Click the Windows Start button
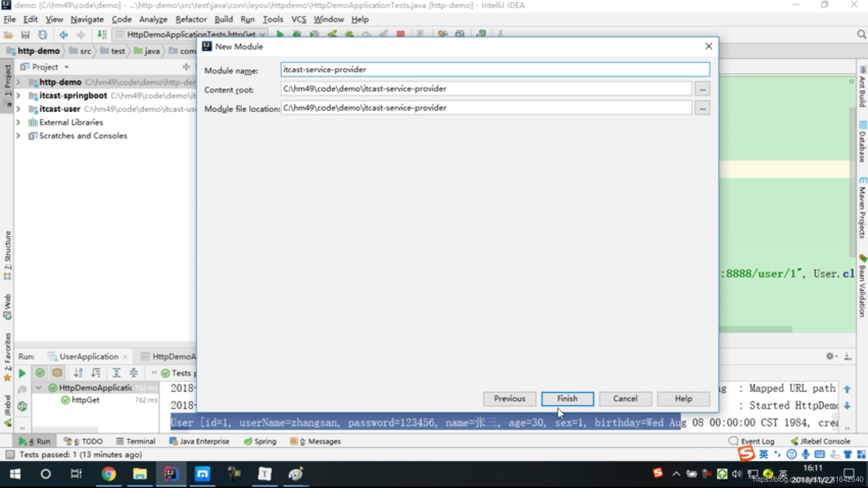This screenshot has width=868, height=488. (x=15, y=474)
